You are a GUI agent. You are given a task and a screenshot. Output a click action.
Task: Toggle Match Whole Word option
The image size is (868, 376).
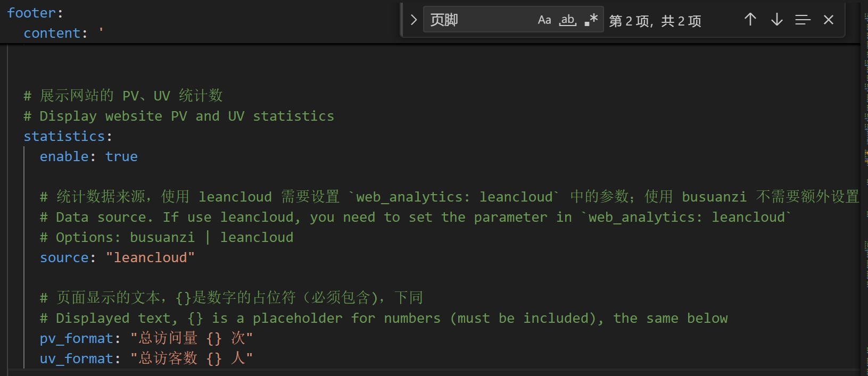click(568, 20)
